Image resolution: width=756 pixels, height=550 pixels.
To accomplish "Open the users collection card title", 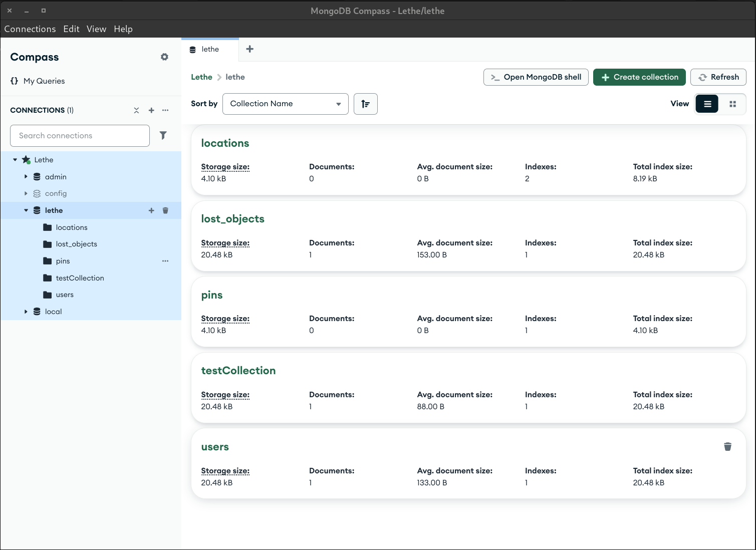I will (x=215, y=447).
